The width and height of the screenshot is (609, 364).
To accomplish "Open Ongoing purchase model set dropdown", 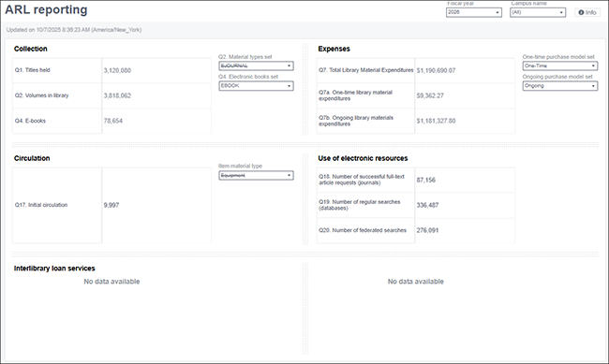I will 560,86.
